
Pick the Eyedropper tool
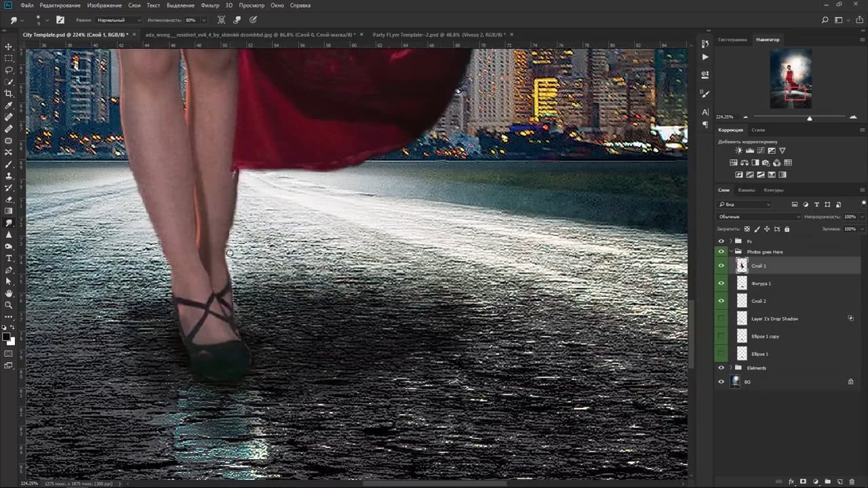pyautogui.click(x=9, y=106)
